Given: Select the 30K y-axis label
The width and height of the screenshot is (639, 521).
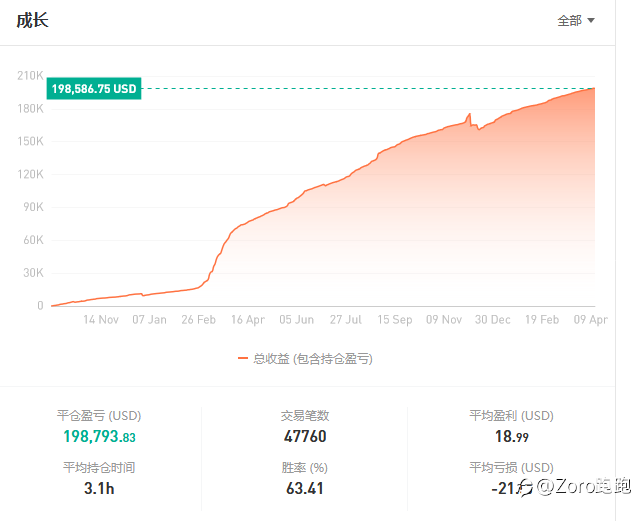Looking at the screenshot, I should coord(33,273).
